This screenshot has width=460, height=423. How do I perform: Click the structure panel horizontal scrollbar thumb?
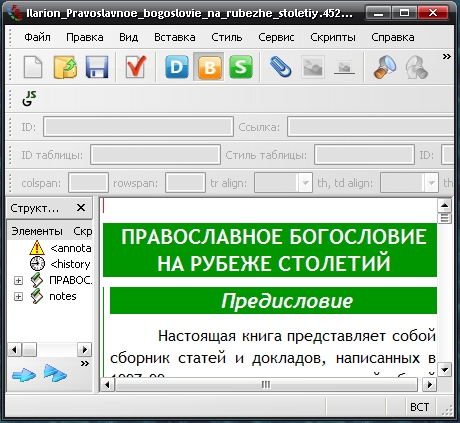pyautogui.click(x=29, y=350)
